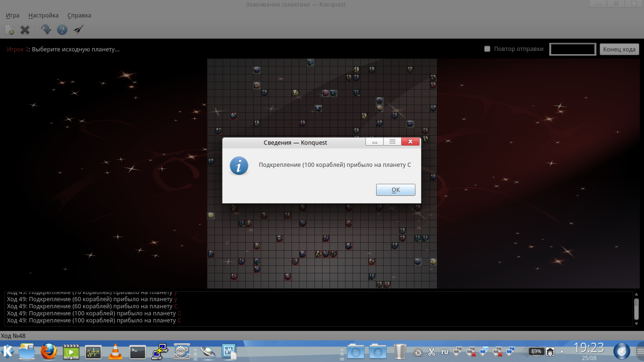Screen dimensions: 644x362
Task: Open the Игра menu
Action: coord(13,15)
